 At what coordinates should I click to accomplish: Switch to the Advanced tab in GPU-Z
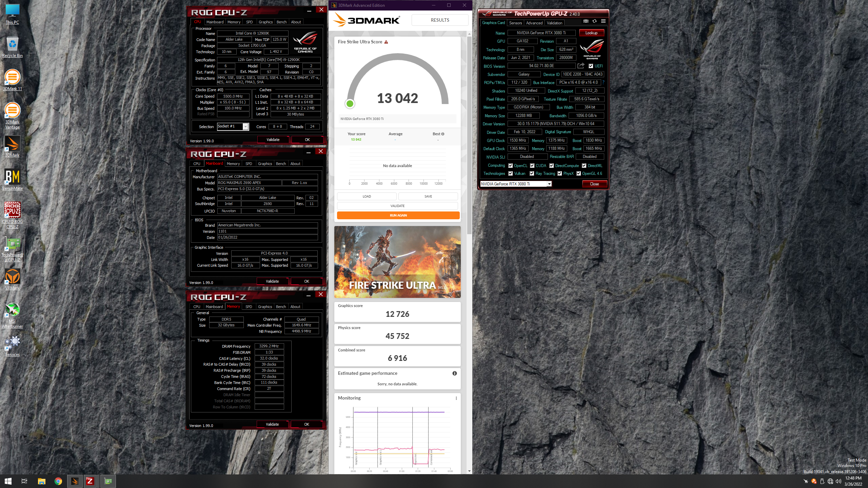point(534,23)
